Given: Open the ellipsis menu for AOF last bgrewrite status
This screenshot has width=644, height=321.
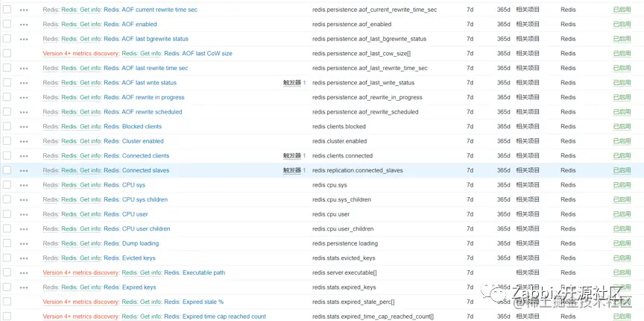Looking at the screenshot, I should (24, 39).
